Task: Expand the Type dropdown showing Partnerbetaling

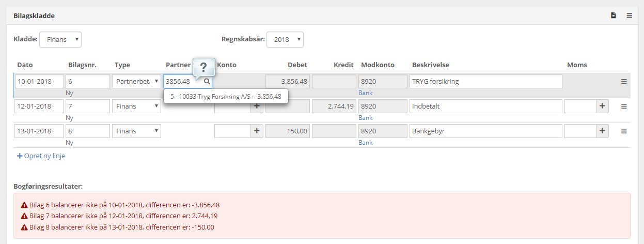Action: click(x=136, y=82)
